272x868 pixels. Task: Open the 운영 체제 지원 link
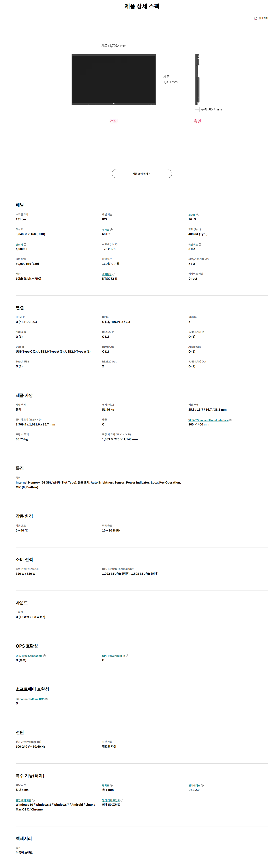(x=23, y=800)
